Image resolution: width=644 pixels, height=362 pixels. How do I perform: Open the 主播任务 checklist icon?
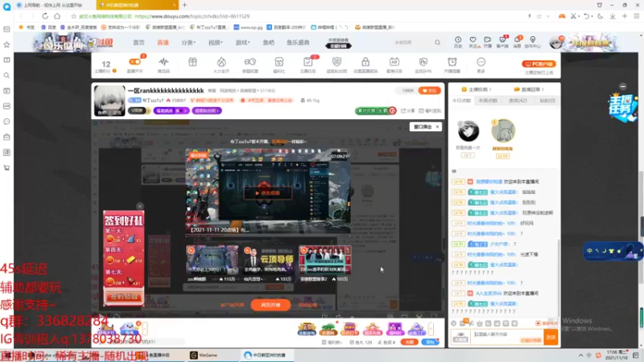pos(308,62)
